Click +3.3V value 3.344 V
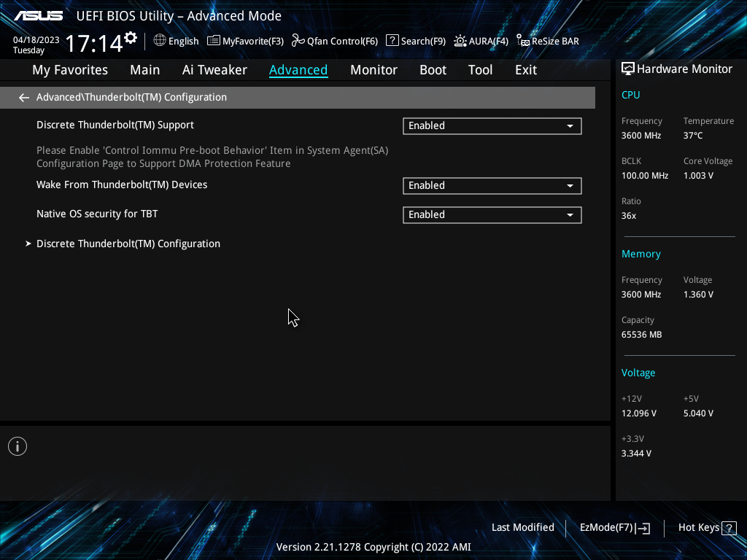The height and width of the screenshot is (560, 747). tap(636, 454)
